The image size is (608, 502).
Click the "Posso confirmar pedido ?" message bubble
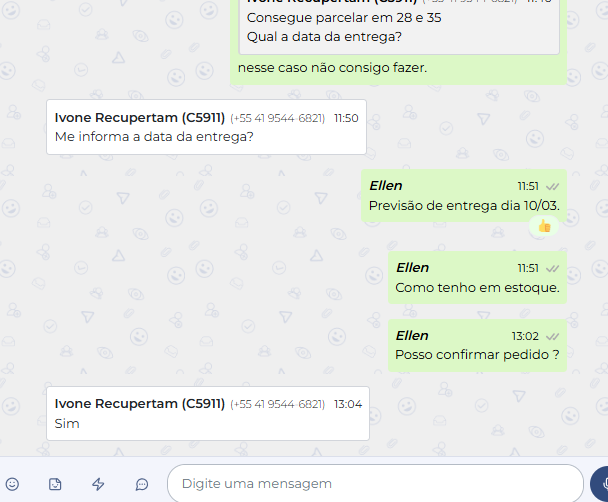(x=477, y=345)
